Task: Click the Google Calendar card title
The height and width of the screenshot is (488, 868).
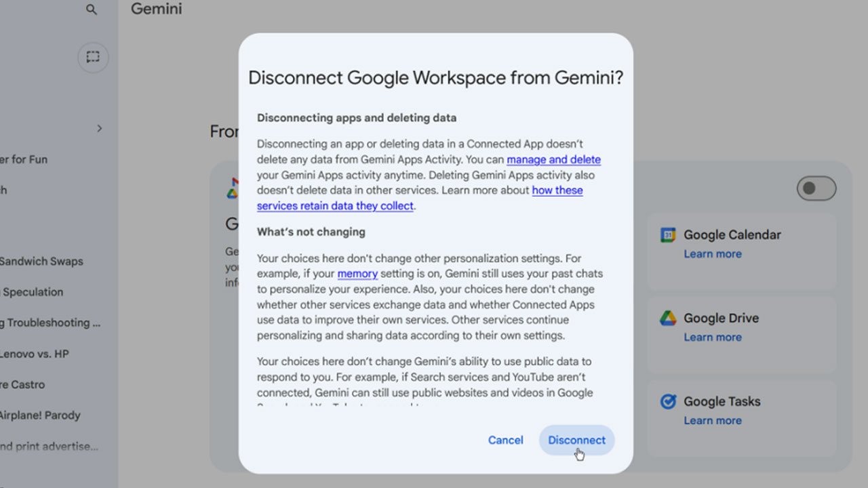Action: (732, 235)
